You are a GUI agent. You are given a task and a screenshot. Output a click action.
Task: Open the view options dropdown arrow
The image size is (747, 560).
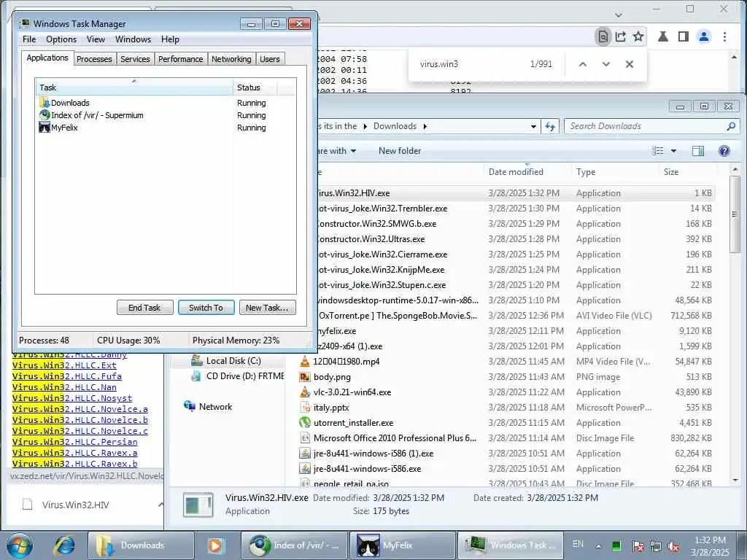click(x=673, y=151)
